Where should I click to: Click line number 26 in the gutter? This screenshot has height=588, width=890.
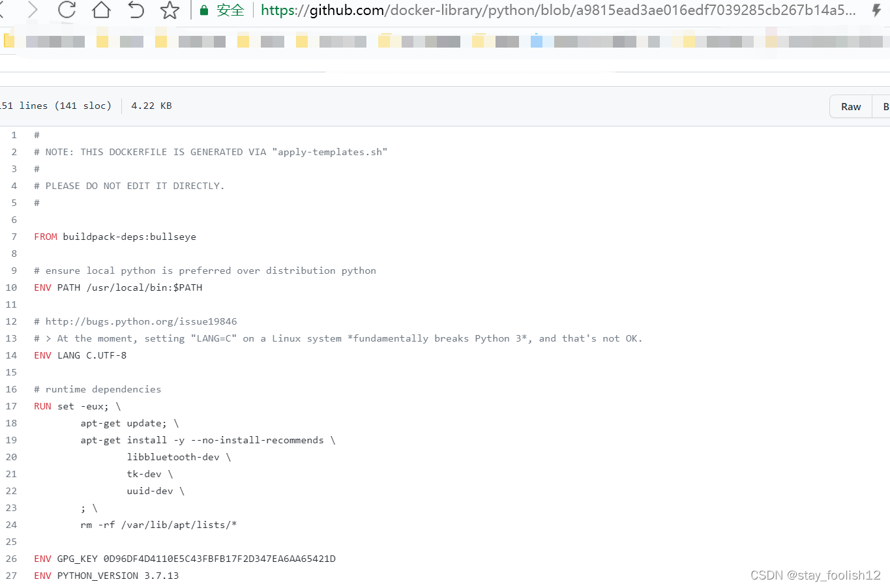(11, 559)
